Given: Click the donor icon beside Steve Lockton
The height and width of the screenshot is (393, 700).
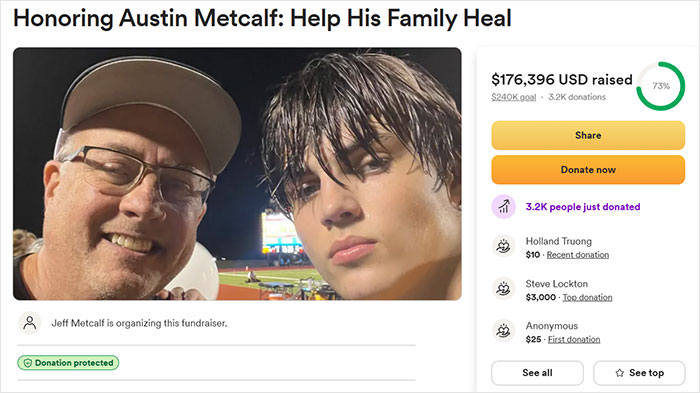Looking at the screenshot, I should (x=504, y=288).
